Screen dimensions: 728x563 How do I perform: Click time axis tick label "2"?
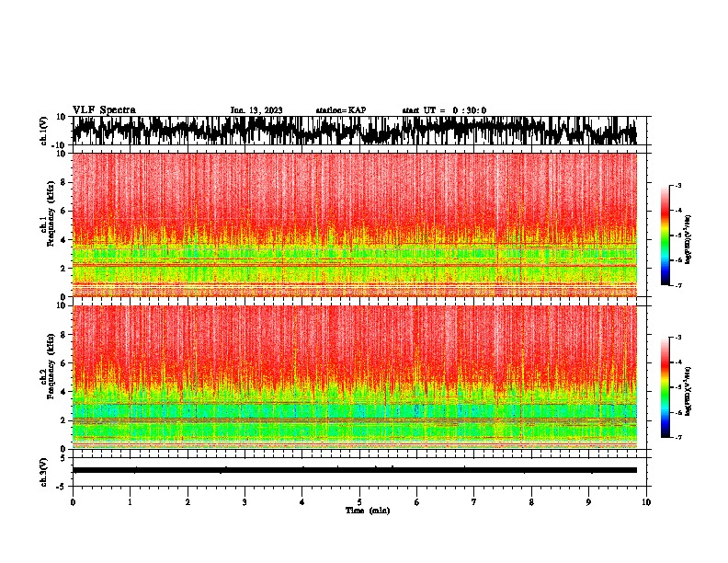pyautogui.click(x=188, y=502)
